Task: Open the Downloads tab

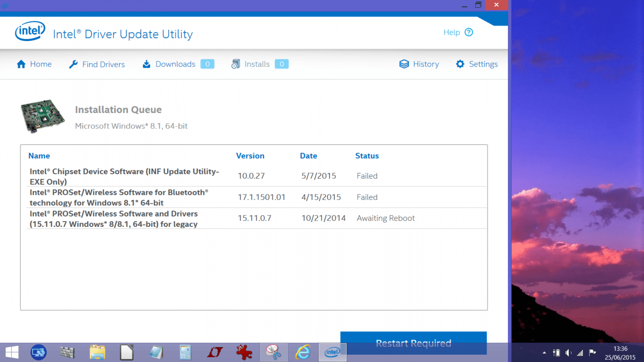Action: (x=178, y=64)
